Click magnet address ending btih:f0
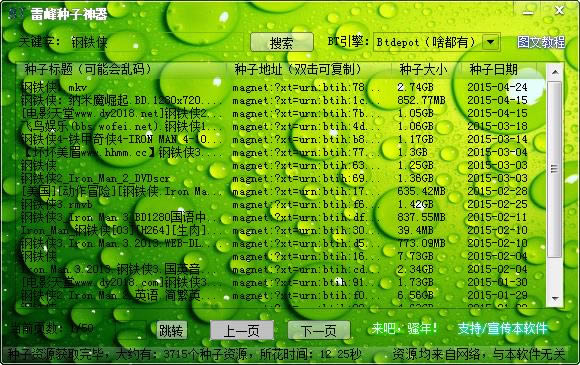Screen dimensions: 580x365 coord(306,296)
